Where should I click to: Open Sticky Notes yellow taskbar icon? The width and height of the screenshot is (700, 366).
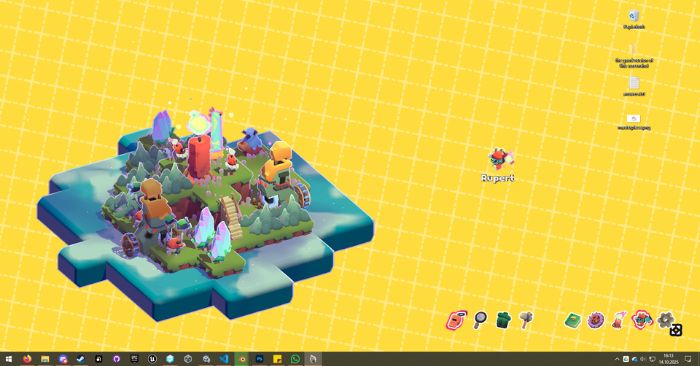277,359
